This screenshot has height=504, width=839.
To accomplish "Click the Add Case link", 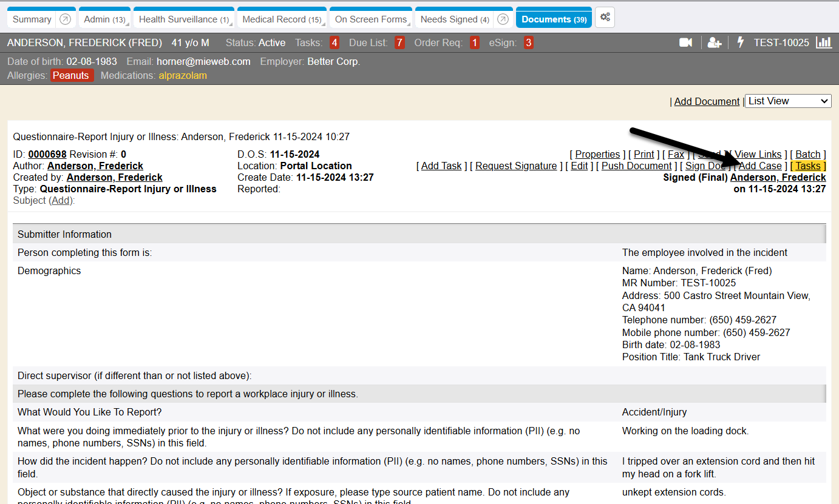I will tap(760, 166).
